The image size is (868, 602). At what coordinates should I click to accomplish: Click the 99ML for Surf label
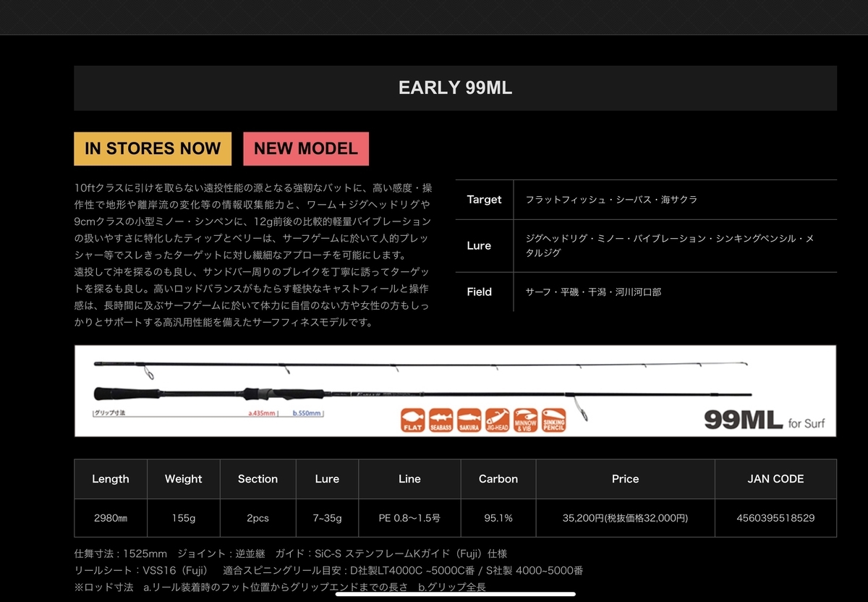pyautogui.click(x=764, y=420)
